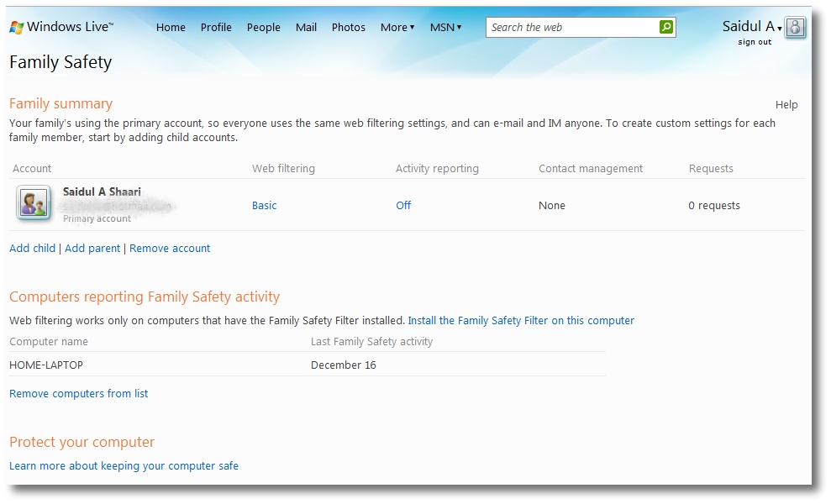Go to the Profile page
Viewport: 831px width, 504px height.
[x=216, y=27]
